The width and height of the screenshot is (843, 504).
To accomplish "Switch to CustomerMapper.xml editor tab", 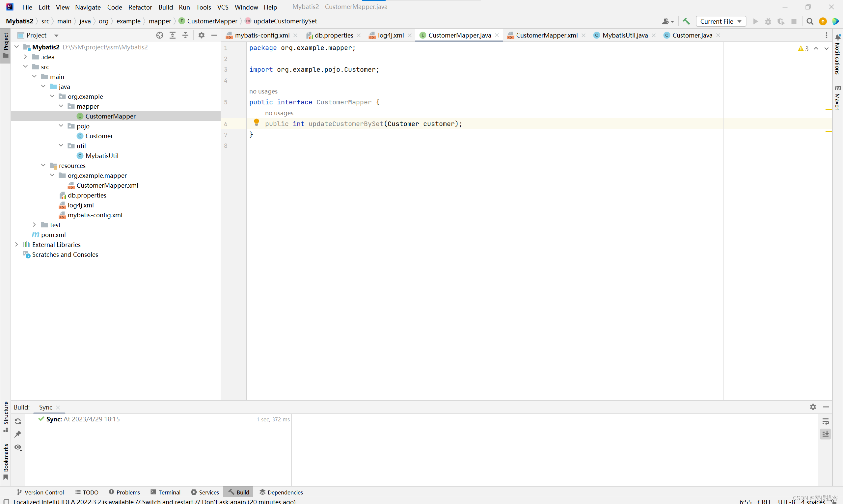I will (547, 35).
